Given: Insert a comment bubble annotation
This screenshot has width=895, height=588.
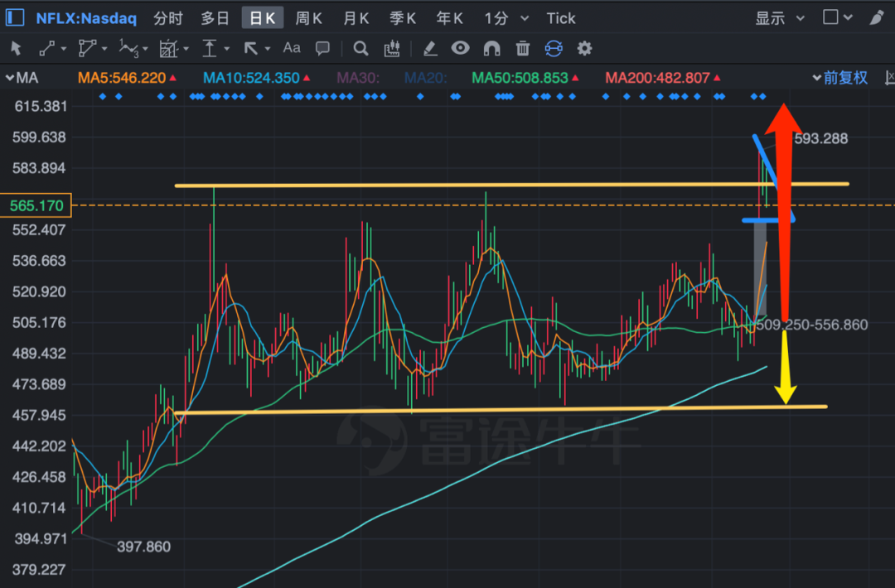Looking at the screenshot, I should click(322, 49).
